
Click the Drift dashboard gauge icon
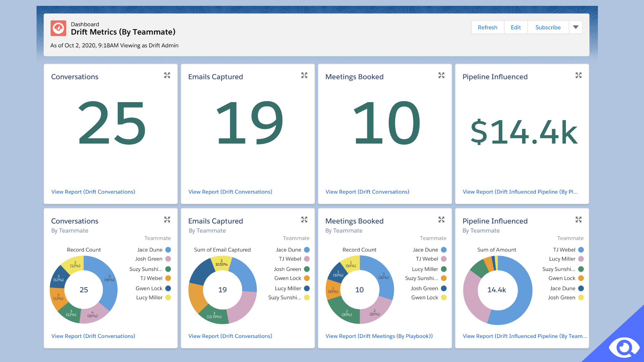click(x=58, y=28)
